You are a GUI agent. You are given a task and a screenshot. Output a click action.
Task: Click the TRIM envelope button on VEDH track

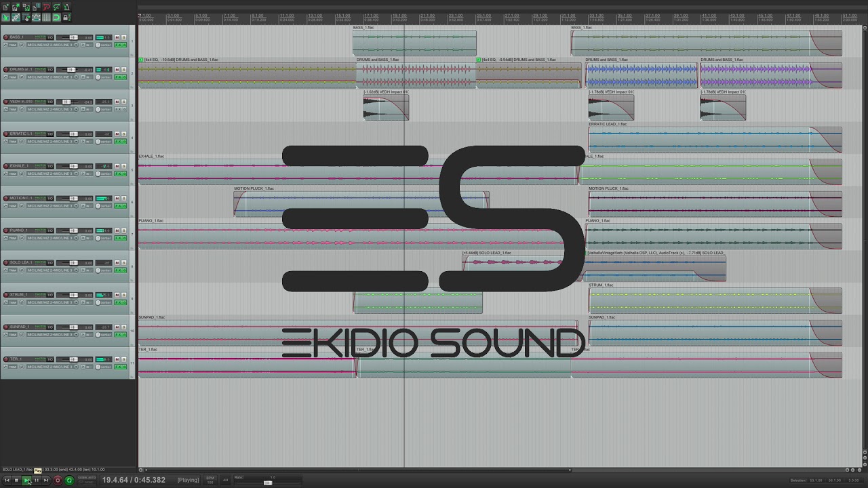point(10,109)
